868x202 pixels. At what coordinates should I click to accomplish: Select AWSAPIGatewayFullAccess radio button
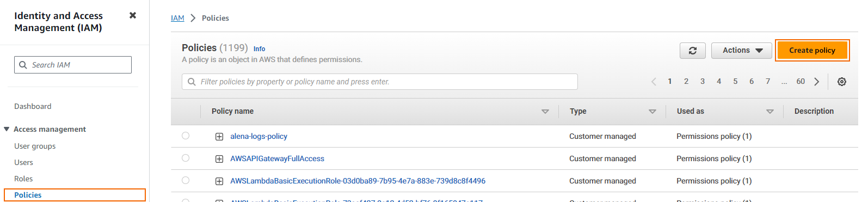click(186, 158)
